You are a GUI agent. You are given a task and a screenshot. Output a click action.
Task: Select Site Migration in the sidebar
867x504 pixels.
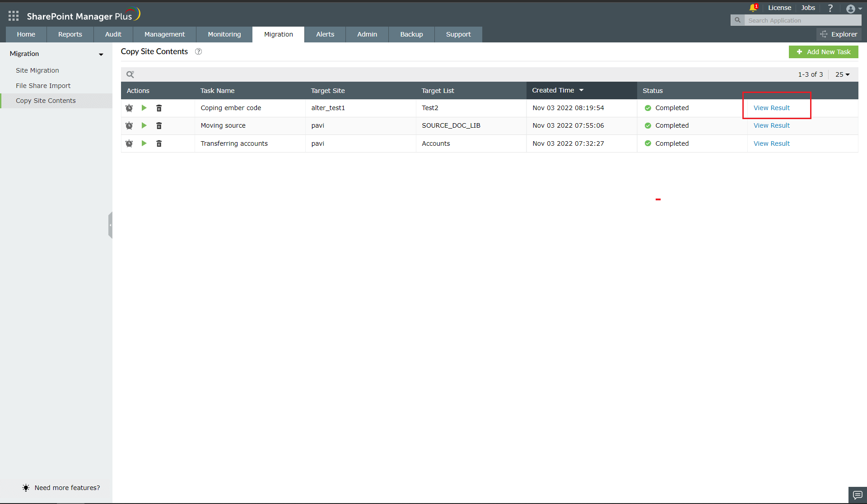37,70
